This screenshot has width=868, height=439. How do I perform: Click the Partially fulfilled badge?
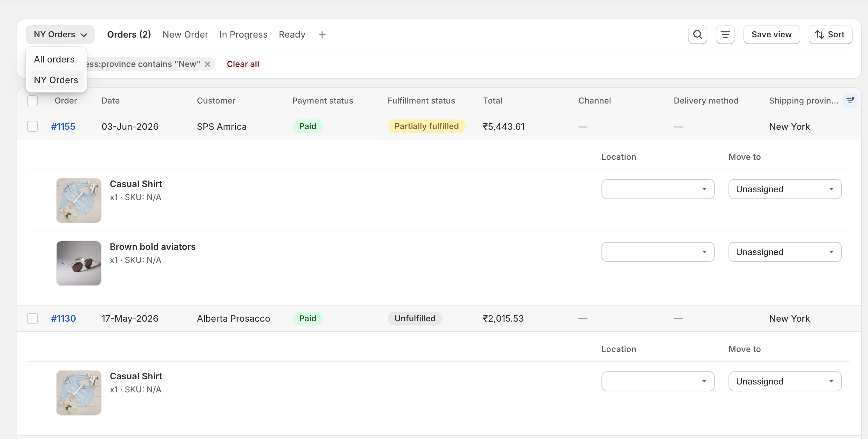click(426, 126)
